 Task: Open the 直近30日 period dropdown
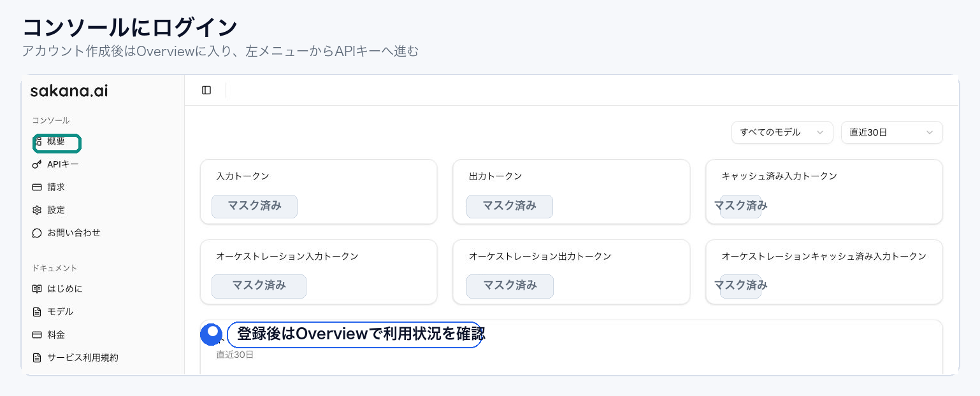[891, 132]
